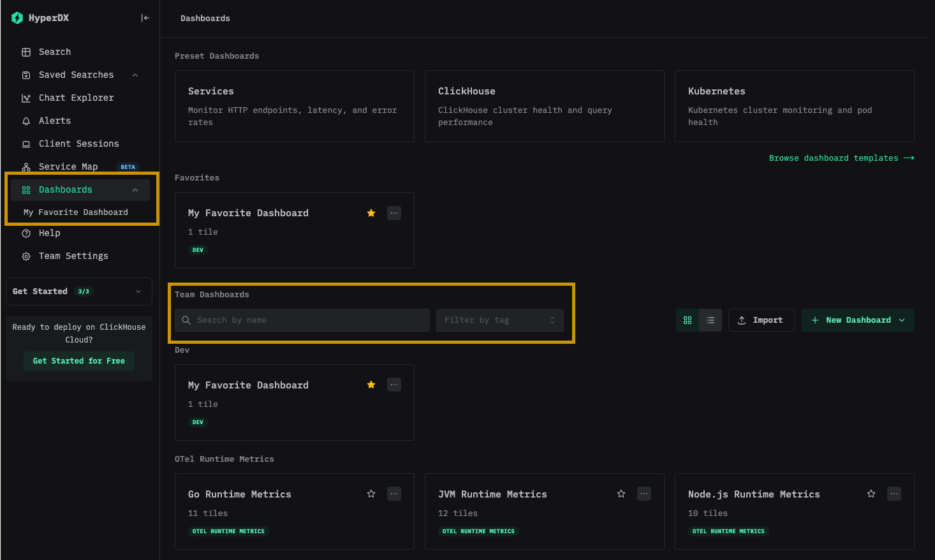Expand the New Dashboard dropdown arrow
Image resolution: width=935 pixels, height=560 pixels.
[x=901, y=320]
